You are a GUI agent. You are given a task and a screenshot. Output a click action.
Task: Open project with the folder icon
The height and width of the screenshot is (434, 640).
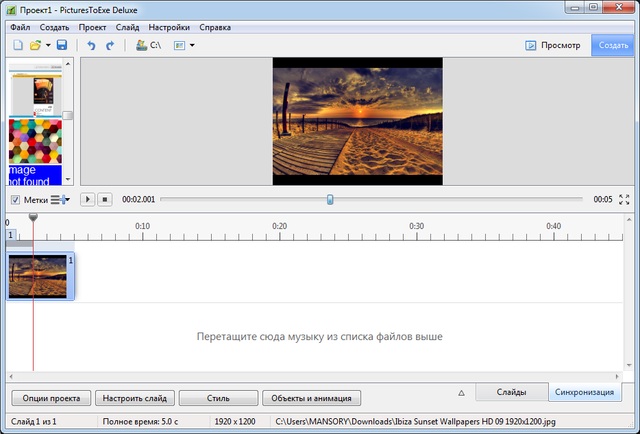35,46
